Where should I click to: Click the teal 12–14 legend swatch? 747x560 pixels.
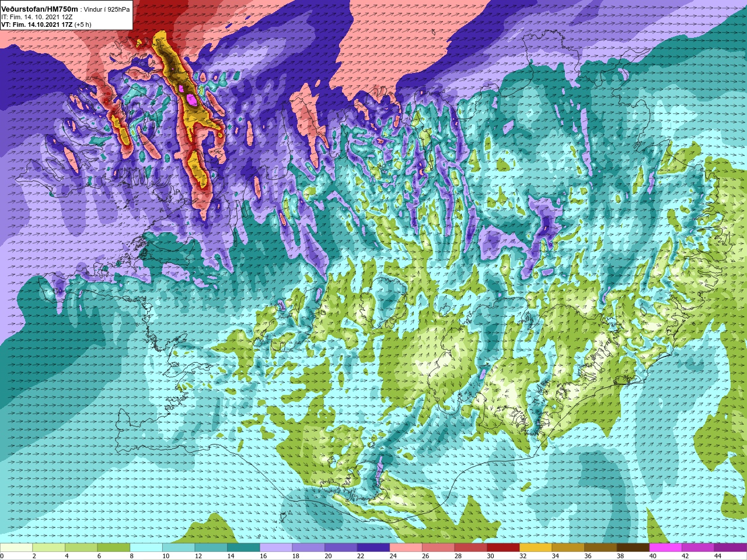click(x=211, y=548)
